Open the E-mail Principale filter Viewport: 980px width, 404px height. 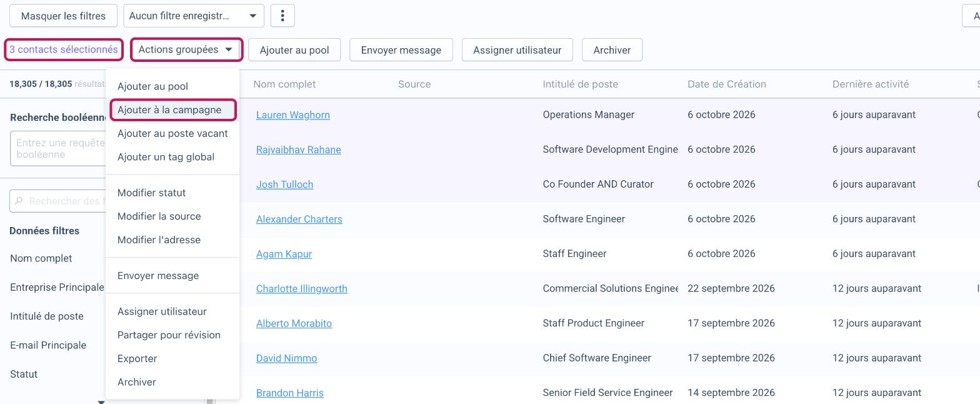coord(48,345)
